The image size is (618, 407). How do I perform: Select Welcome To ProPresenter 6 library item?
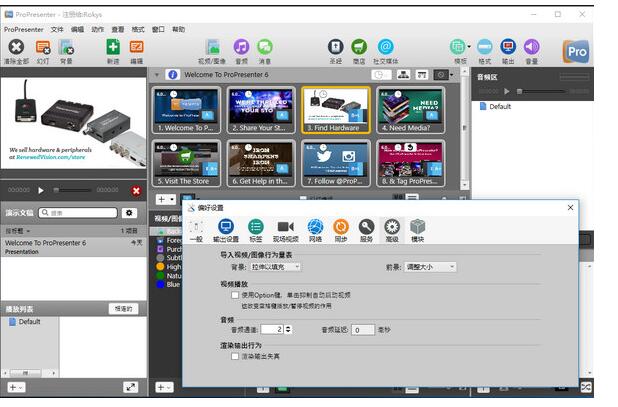tap(74, 247)
